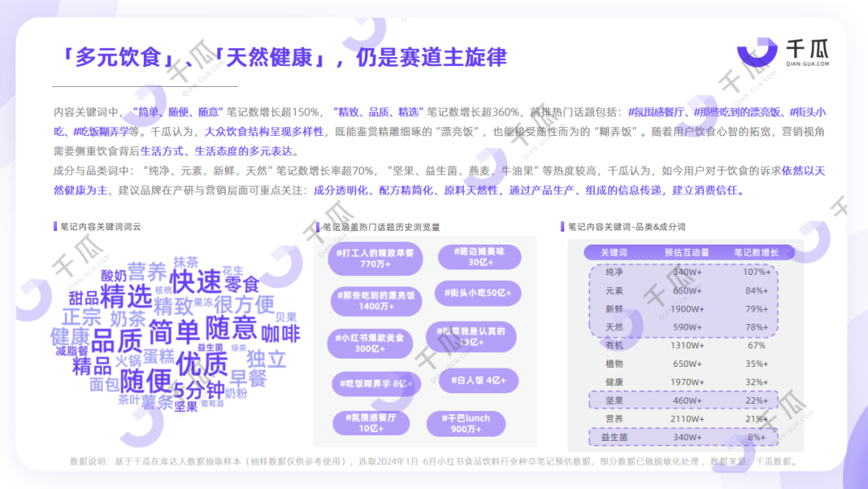
Task: Click the 2110W+ interaction value
Action: tap(687, 419)
